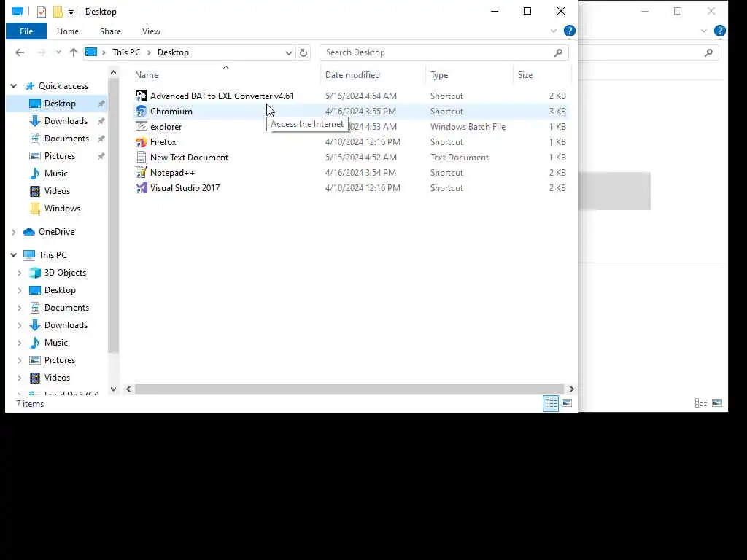Open the Share ribbon tab
The height and width of the screenshot is (560, 747).
pos(110,31)
